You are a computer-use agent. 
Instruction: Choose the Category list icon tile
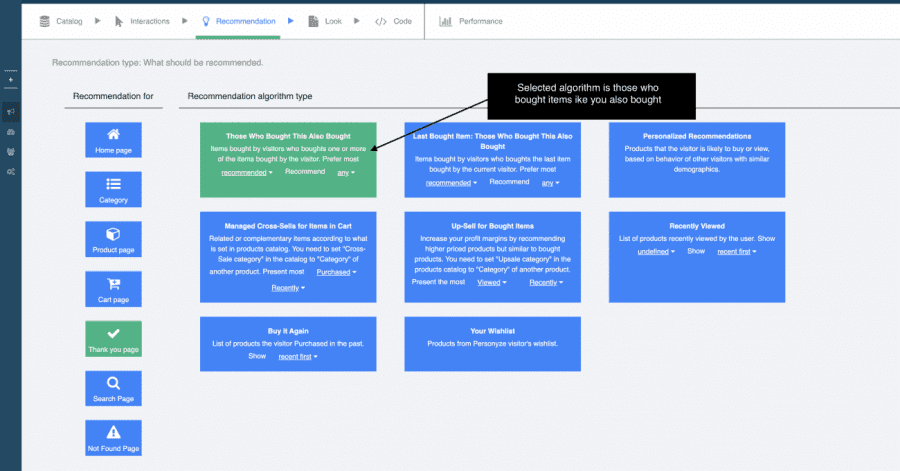pos(113,184)
